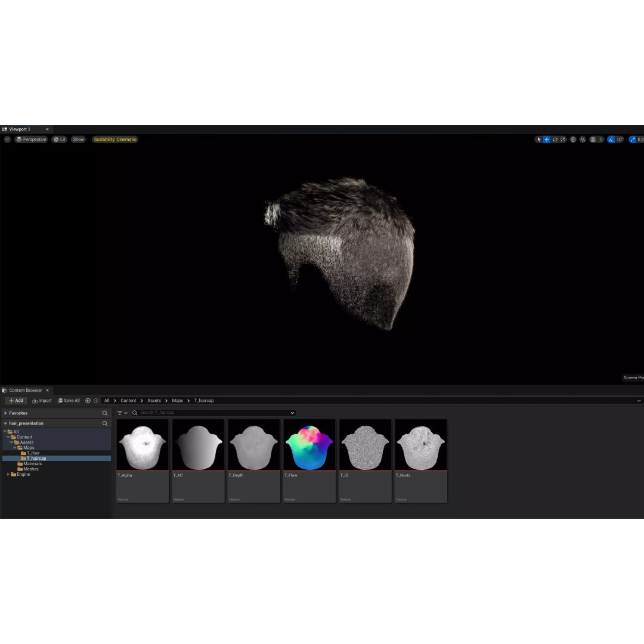Click the navigate back history arrow
Screen dimensions: 644x644
pos(88,401)
